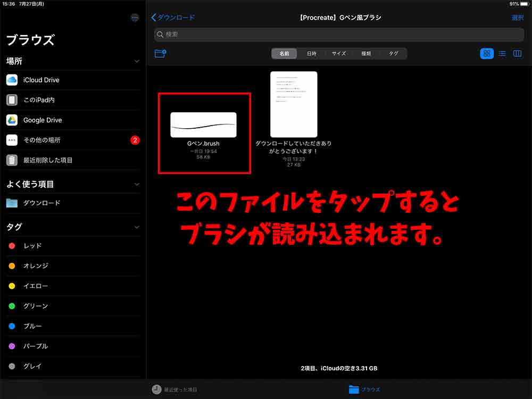Open the ダウンロード favorite folder
532x399 pixels.
click(73, 203)
